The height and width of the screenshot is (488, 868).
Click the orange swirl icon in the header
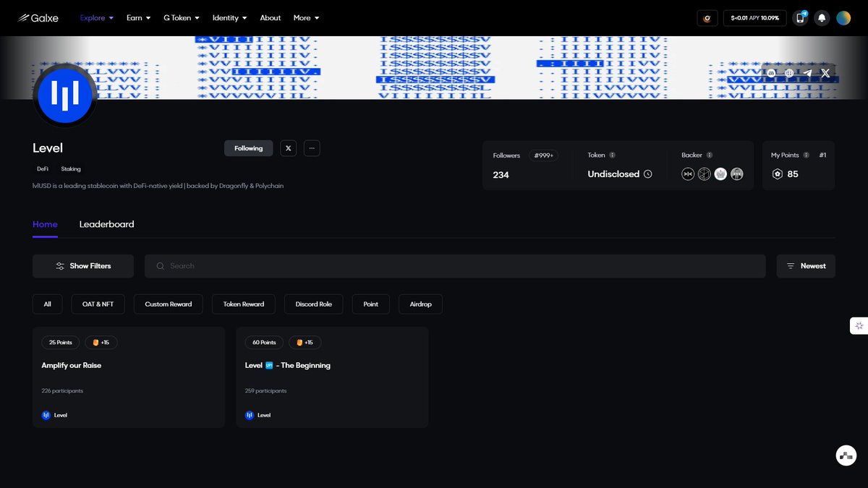pyautogui.click(x=707, y=18)
